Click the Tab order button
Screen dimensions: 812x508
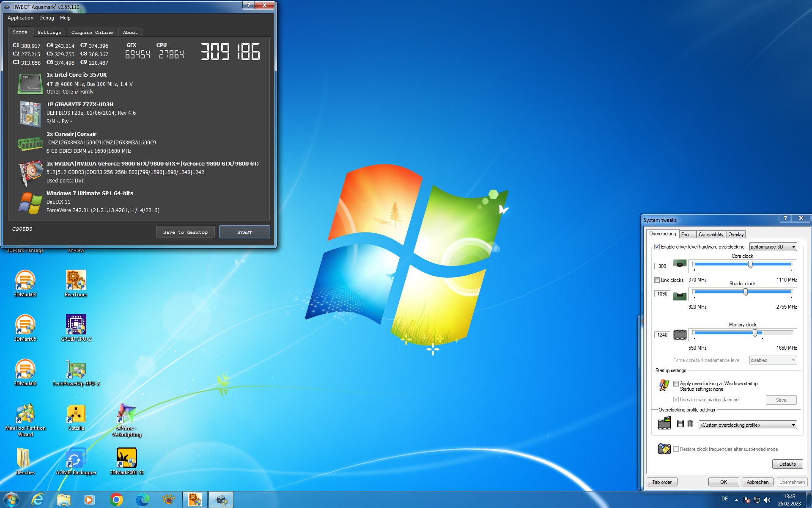(662, 482)
